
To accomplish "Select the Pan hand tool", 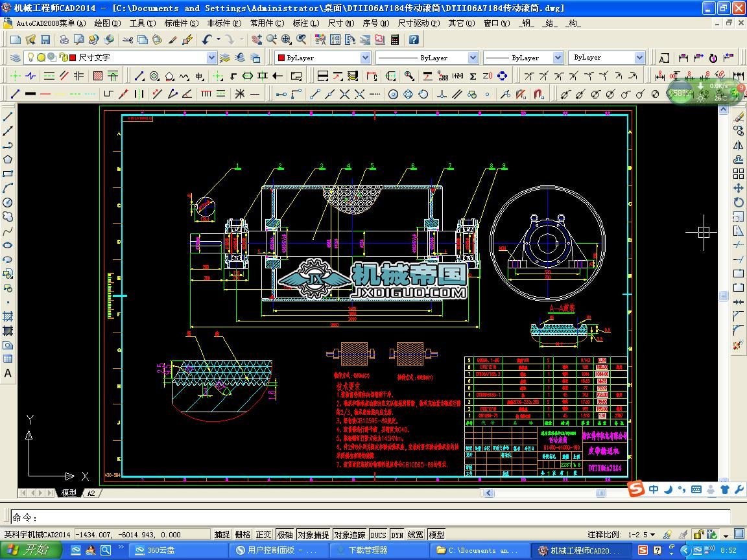I will [256, 40].
